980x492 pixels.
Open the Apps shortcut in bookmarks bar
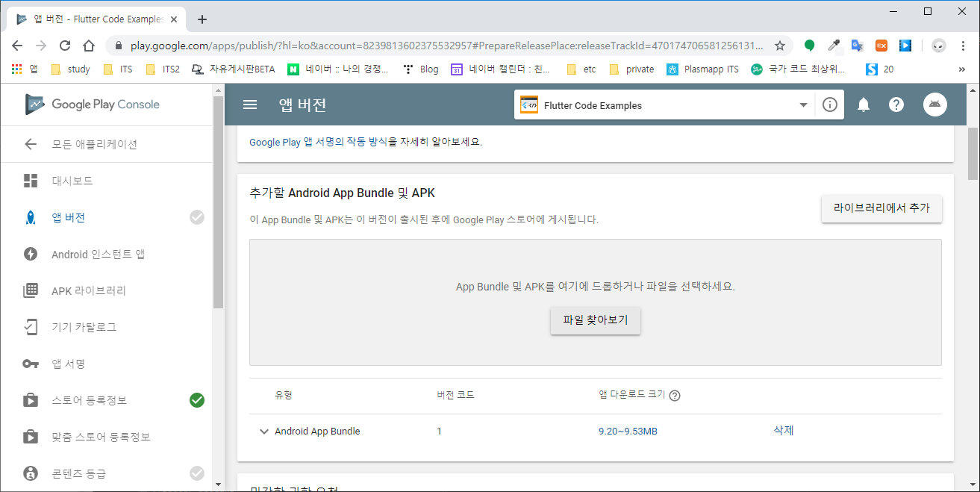pyautogui.click(x=24, y=69)
